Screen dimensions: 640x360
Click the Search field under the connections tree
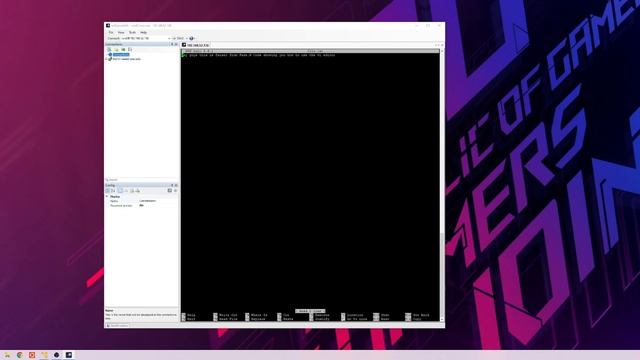(141, 180)
